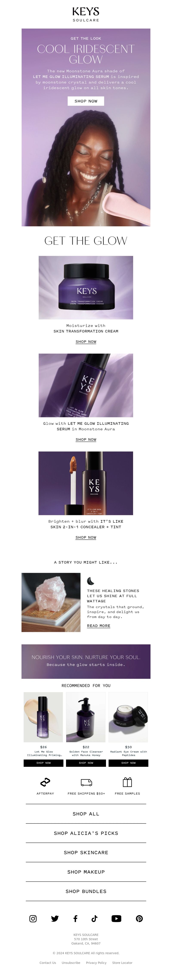Select the Afterpay icon
The width and height of the screenshot is (172, 980).
pos(45,782)
